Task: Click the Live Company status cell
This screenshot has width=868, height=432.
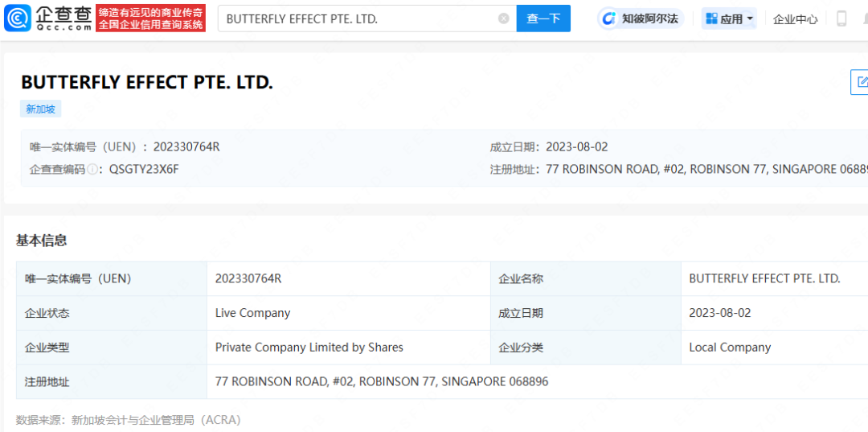Action: pyautogui.click(x=349, y=313)
